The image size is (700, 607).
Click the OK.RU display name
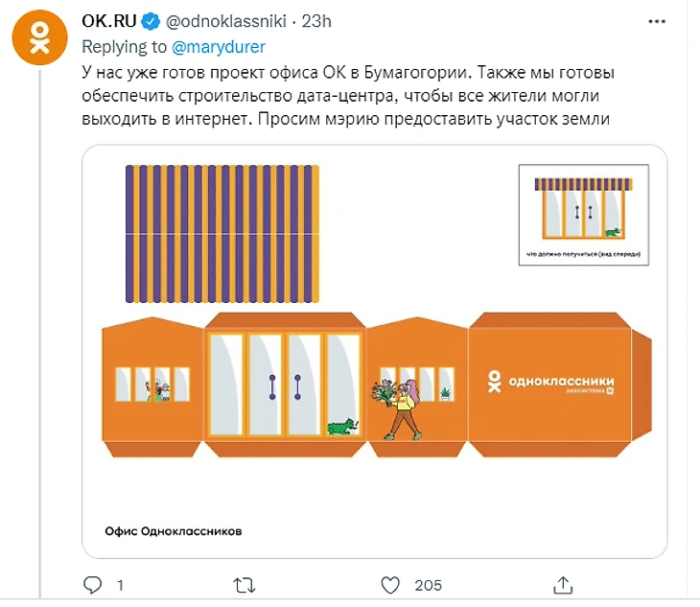(x=109, y=21)
